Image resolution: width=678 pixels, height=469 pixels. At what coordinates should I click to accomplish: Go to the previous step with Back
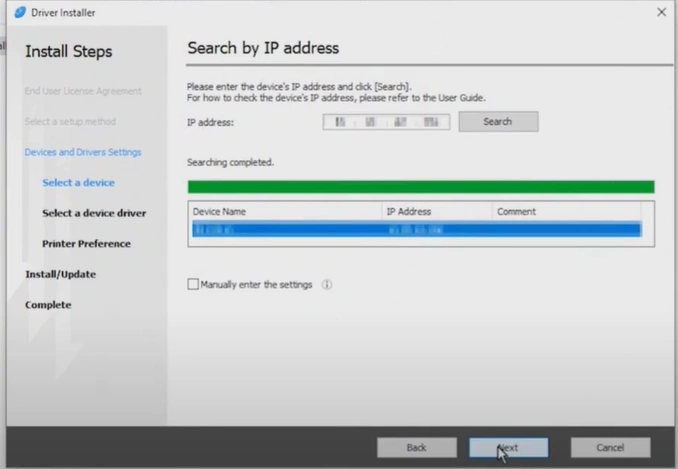[x=416, y=447]
